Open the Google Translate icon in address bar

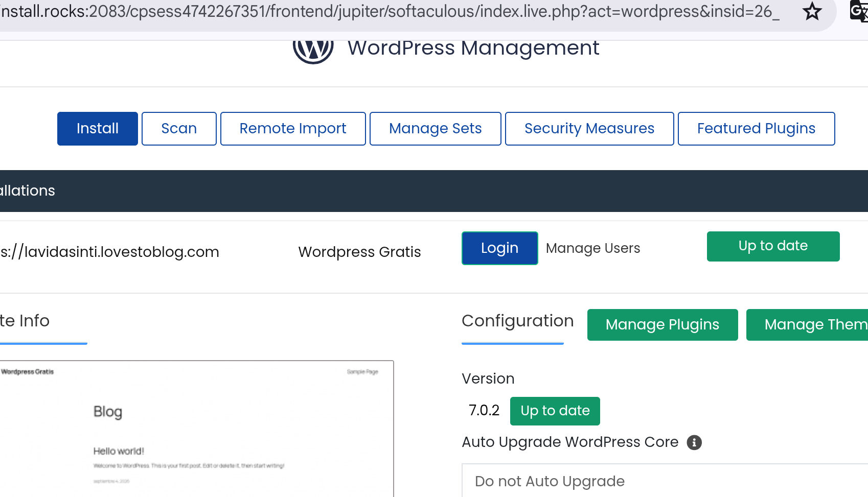click(x=859, y=11)
